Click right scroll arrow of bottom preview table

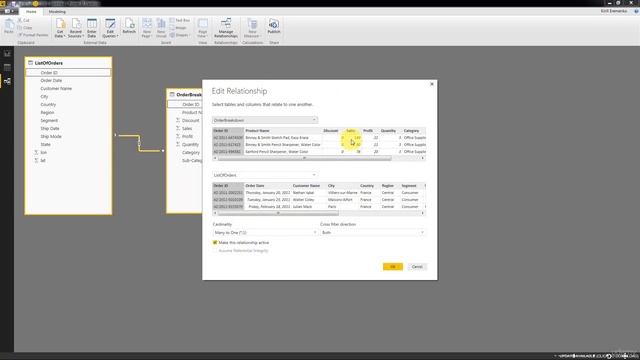423,213
